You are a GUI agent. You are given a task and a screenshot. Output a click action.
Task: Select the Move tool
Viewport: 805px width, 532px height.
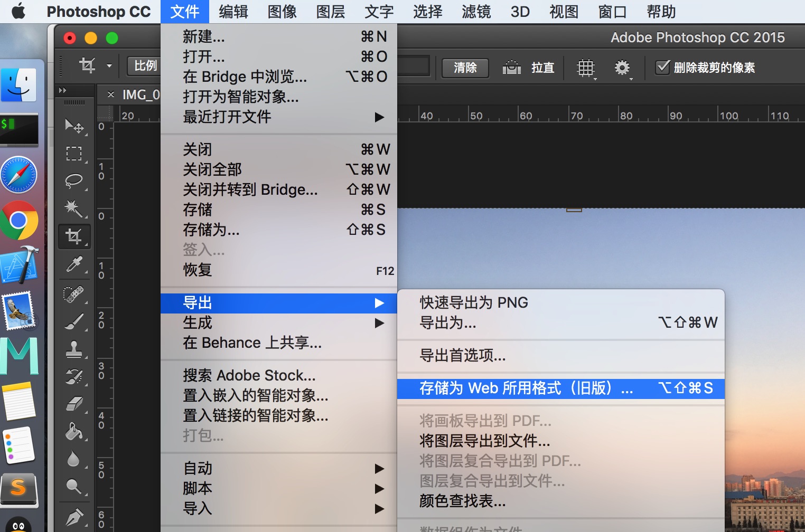click(x=74, y=126)
